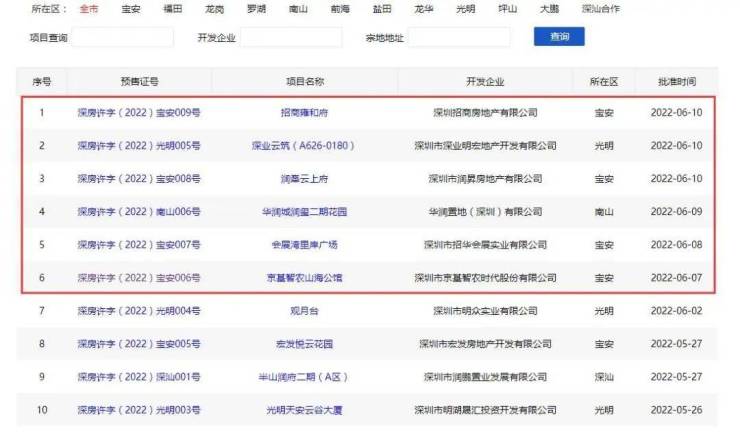Choose the 深汕合作 district filter

(x=601, y=9)
